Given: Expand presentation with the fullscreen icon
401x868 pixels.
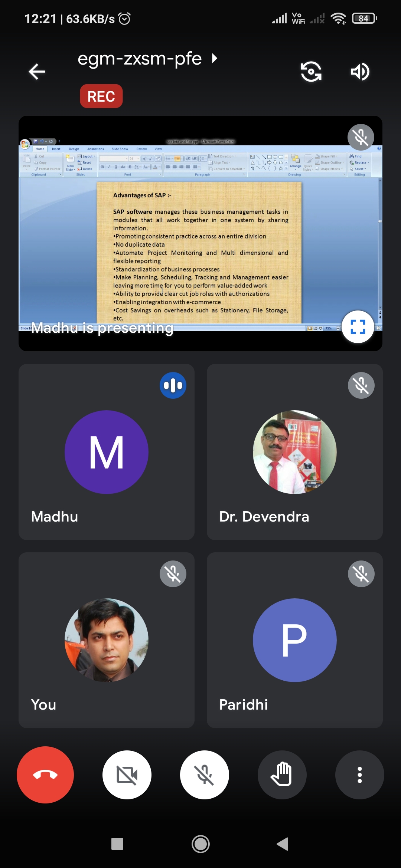Looking at the screenshot, I should (x=358, y=327).
